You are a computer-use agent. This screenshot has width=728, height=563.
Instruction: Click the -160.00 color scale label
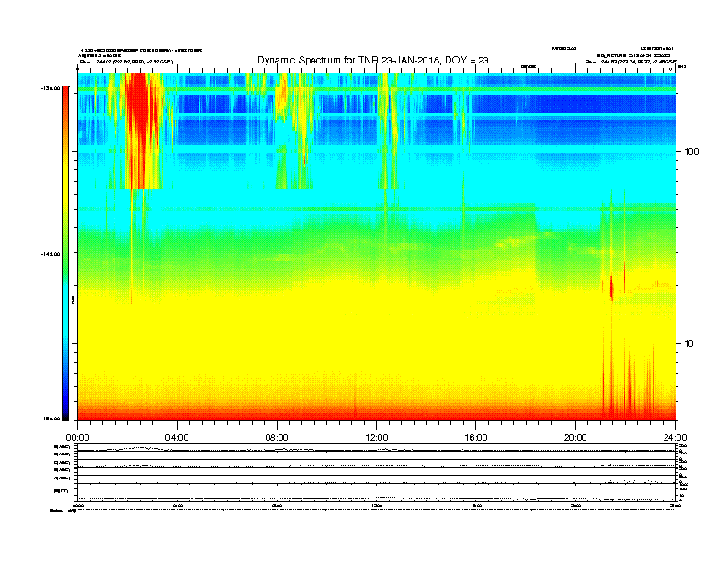coord(51,419)
